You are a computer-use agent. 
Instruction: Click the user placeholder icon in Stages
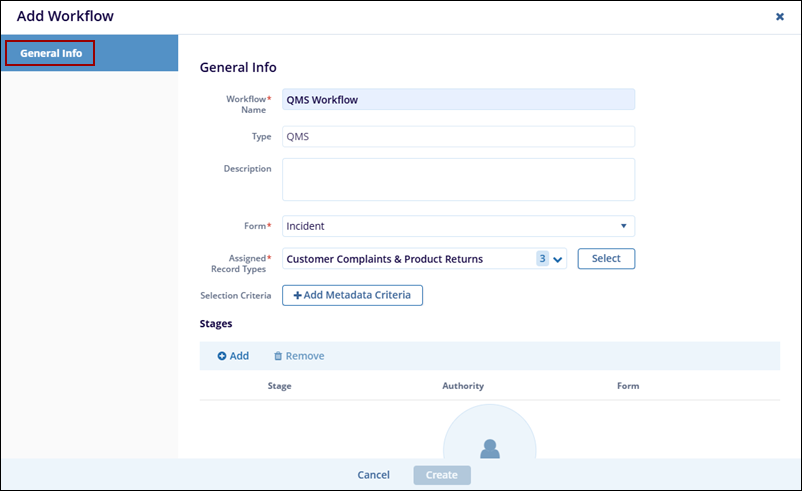489,448
